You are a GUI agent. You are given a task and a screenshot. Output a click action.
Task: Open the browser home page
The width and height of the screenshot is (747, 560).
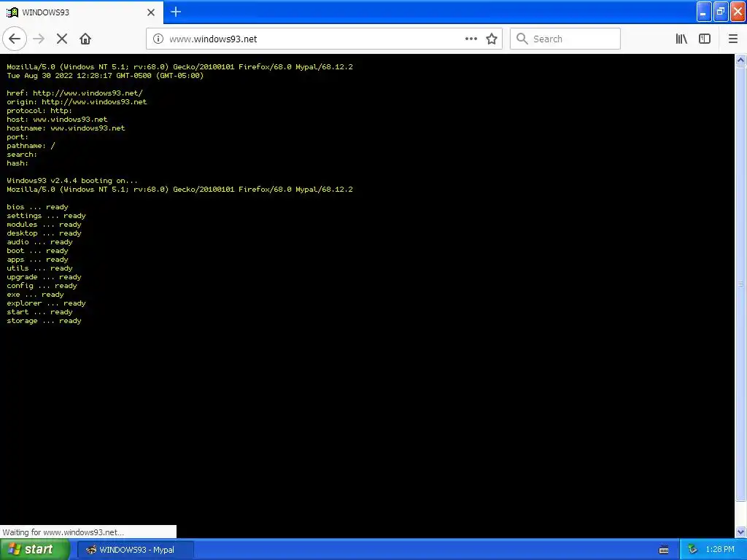point(85,39)
